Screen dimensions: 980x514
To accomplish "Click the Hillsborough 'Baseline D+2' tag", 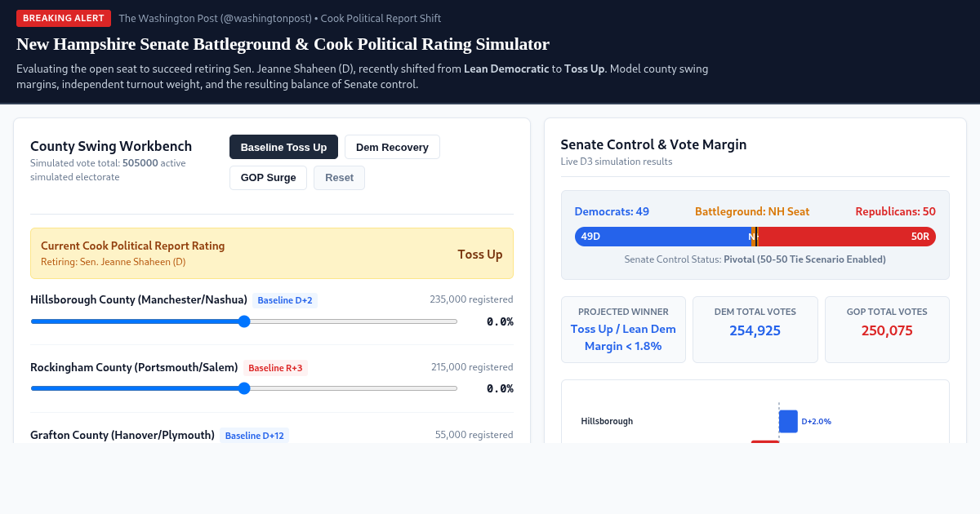I will point(285,300).
